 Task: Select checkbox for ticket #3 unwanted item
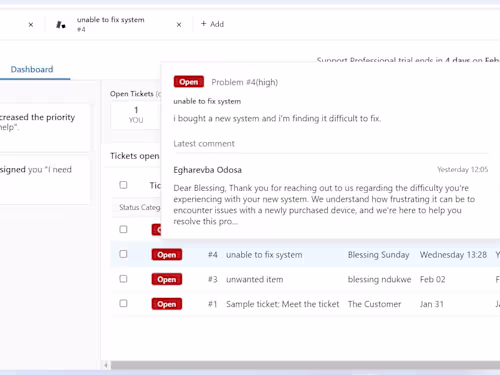(123, 279)
